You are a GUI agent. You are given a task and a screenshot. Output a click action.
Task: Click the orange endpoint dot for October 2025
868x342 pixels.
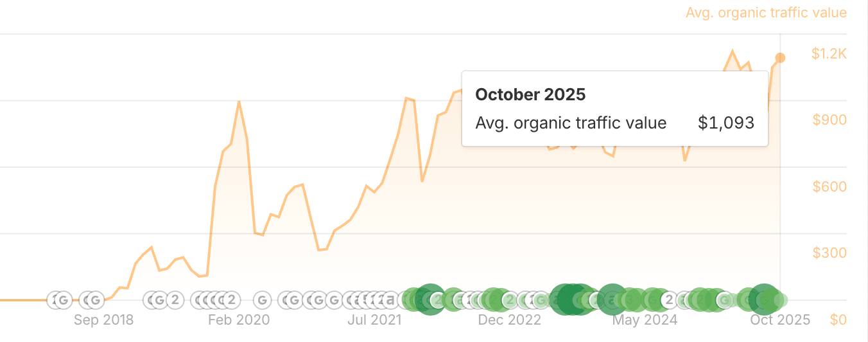[x=780, y=58]
